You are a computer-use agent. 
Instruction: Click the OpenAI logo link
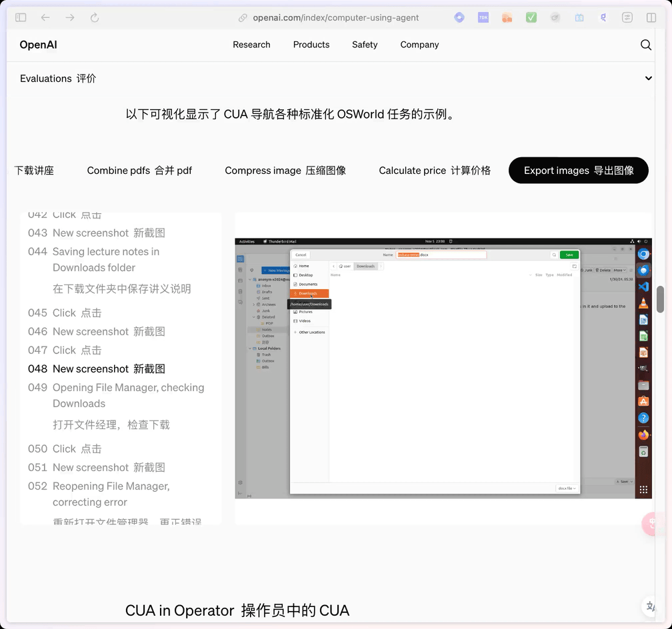coord(38,45)
